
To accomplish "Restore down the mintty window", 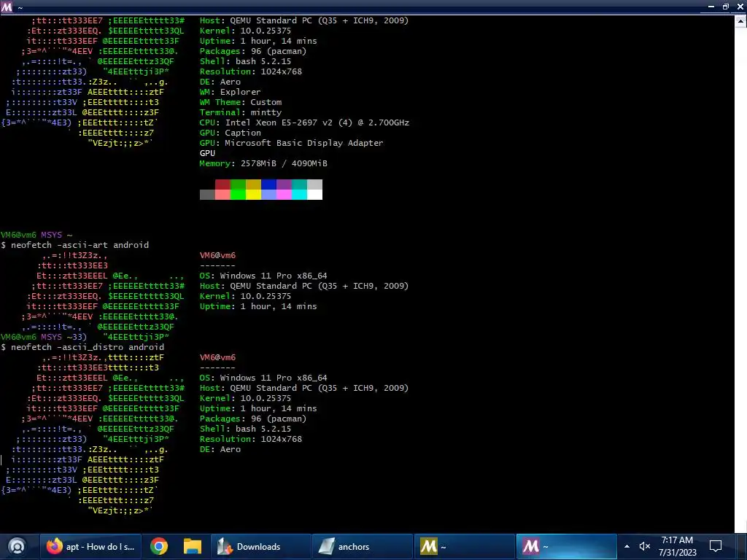I will (x=726, y=7).
